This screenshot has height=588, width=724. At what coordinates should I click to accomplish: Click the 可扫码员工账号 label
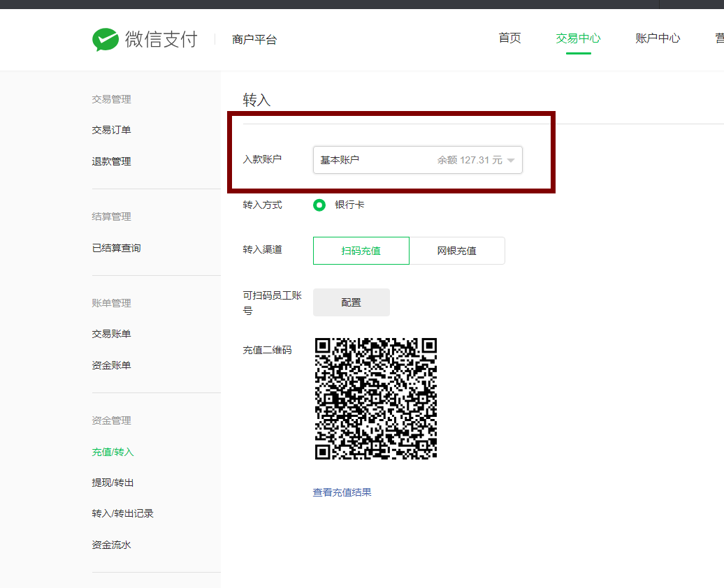(273, 303)
